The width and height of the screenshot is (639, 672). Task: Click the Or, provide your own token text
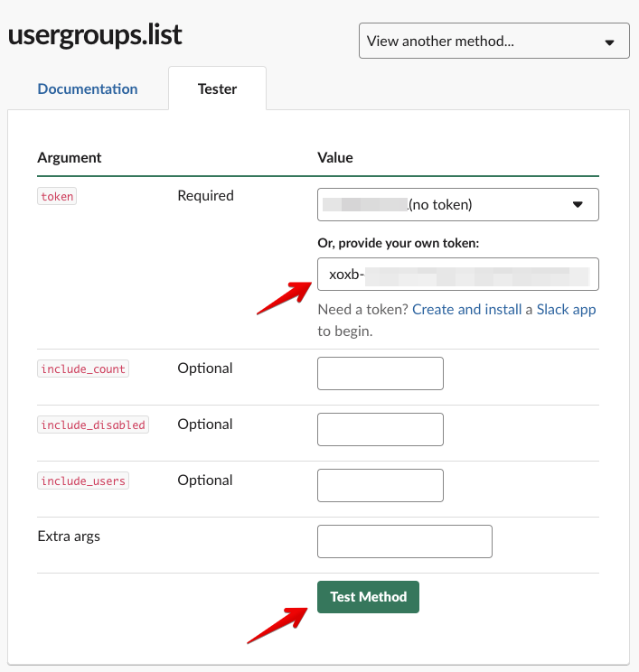[x=399, y=243]
